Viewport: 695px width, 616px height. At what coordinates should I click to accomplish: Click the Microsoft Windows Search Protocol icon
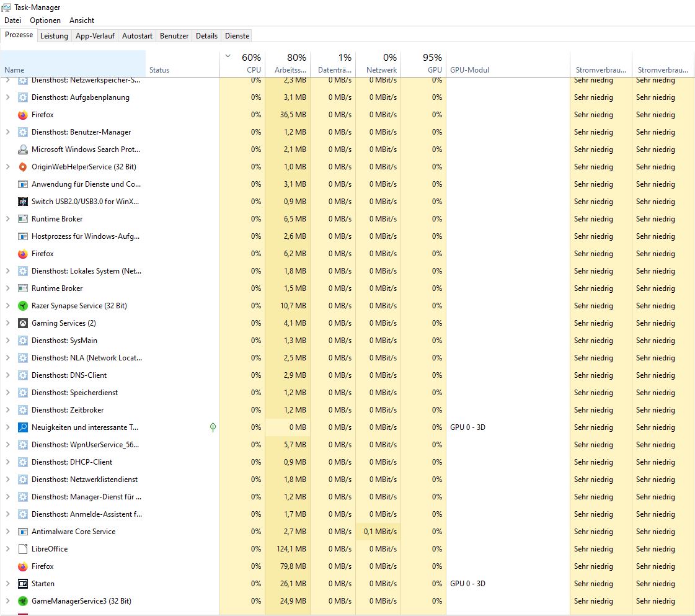click(x=22, y=150)
